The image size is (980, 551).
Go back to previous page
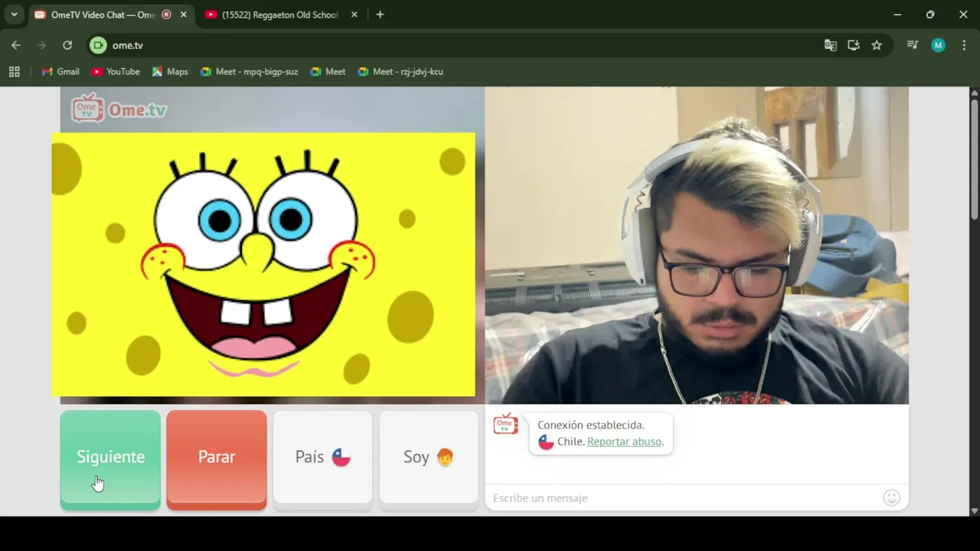(x=16, y=45)
